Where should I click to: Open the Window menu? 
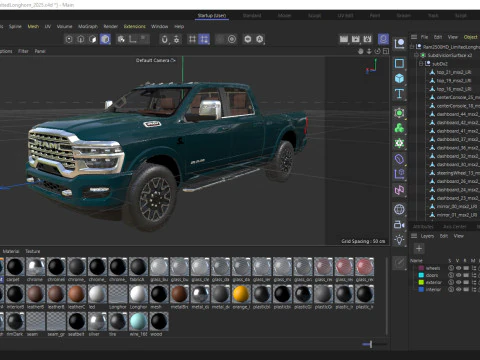[x=159, y=26]
